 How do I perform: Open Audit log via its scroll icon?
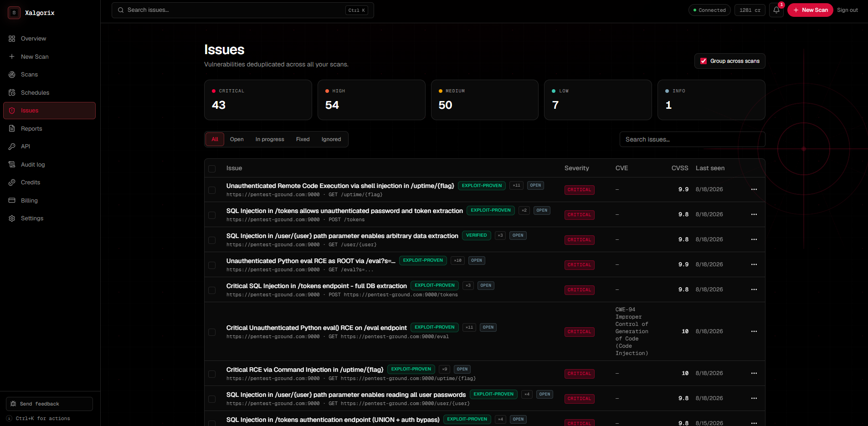pos(12,164)
